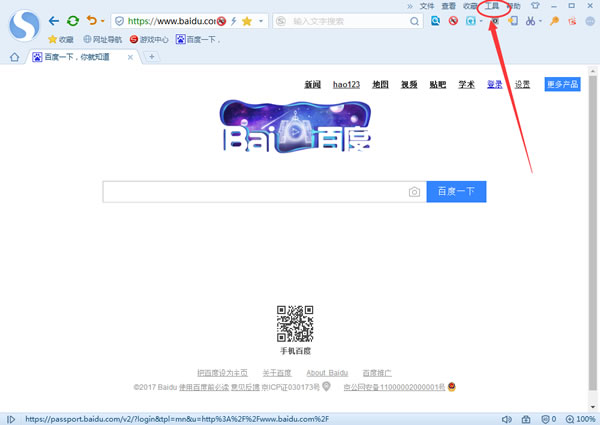This screenshot has width=600, height=425.
Task: Open the 贴吧 link
Action: pyautogui.click(x=438, y=85)
